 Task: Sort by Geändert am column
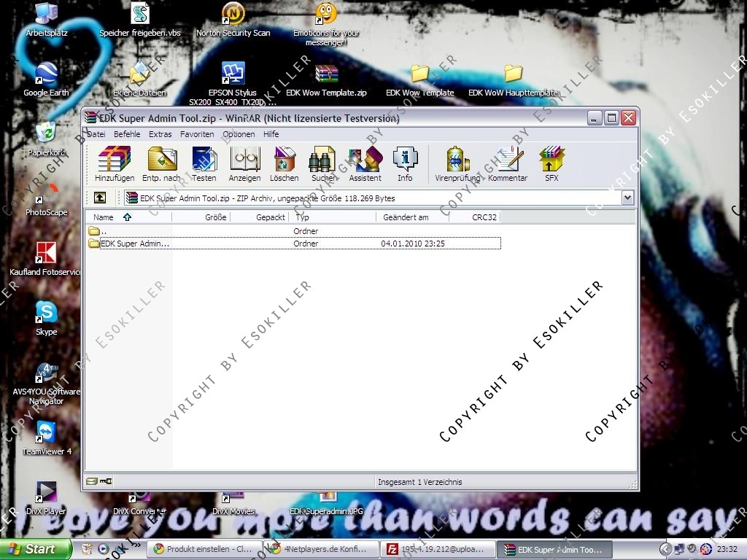[x=406, y=217]
